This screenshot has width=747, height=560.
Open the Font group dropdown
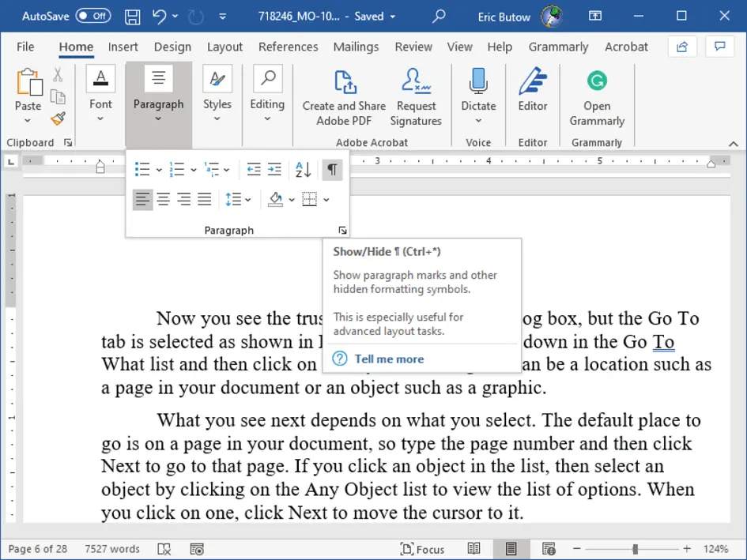(100, 118)
